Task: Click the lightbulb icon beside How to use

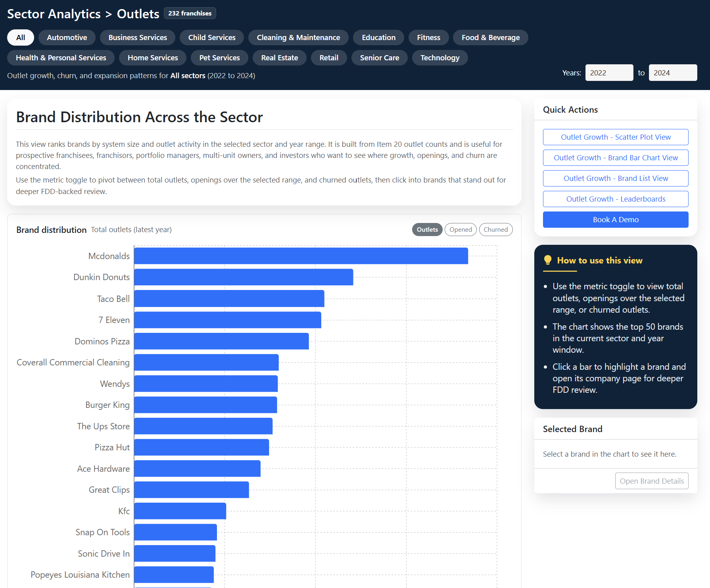Action: [x=548, y=260]
